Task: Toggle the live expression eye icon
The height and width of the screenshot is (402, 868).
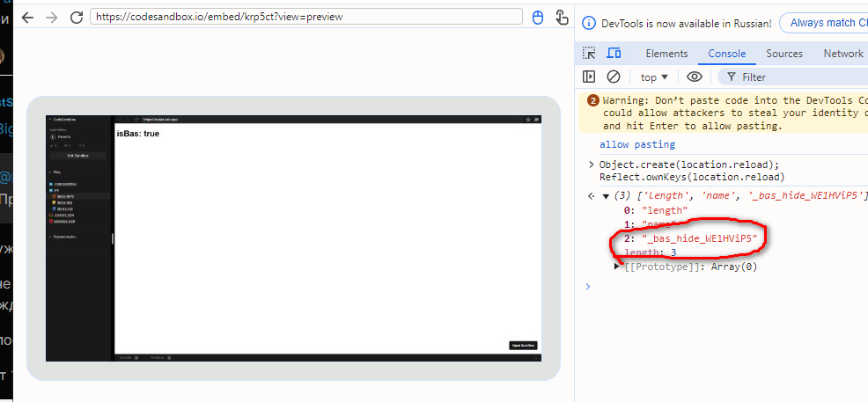Action: (x=695, y=77)
